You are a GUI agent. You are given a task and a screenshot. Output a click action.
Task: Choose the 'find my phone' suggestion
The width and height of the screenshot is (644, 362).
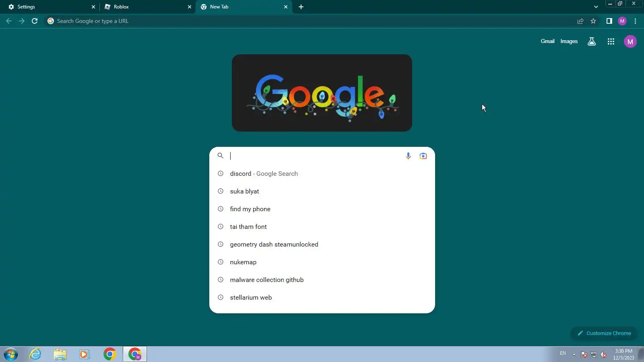click(x=322, y=209)
